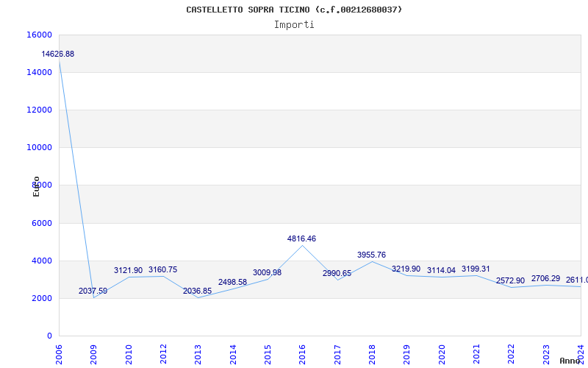Click the 3199.31 data label
Viewport: 588px width, 368px height.
pyautogui.click(x=476, y=269)
